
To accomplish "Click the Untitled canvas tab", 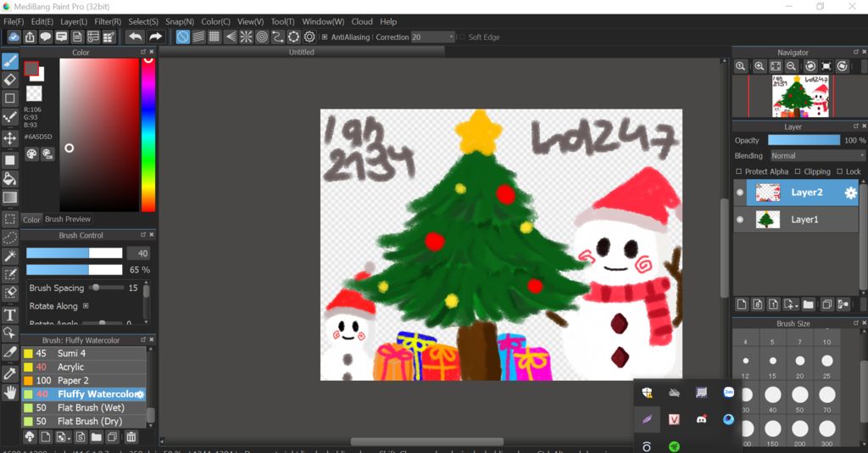I will 302,52.
